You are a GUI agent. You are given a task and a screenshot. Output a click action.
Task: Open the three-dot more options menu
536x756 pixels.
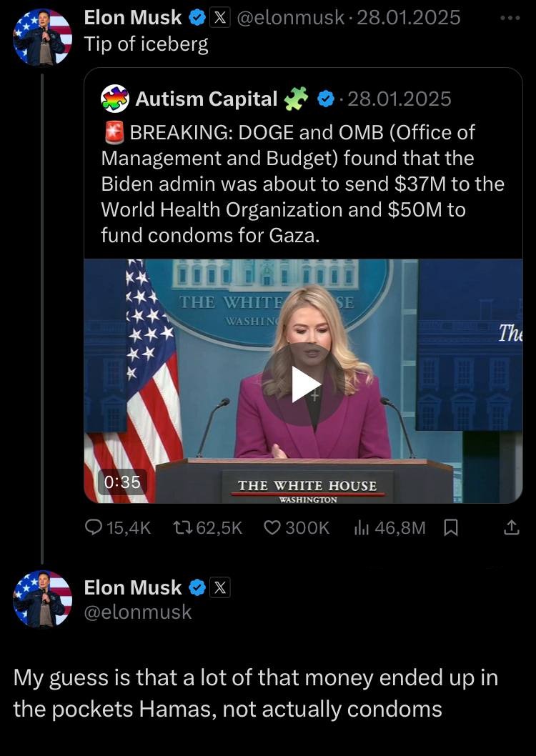pos(510,16)
